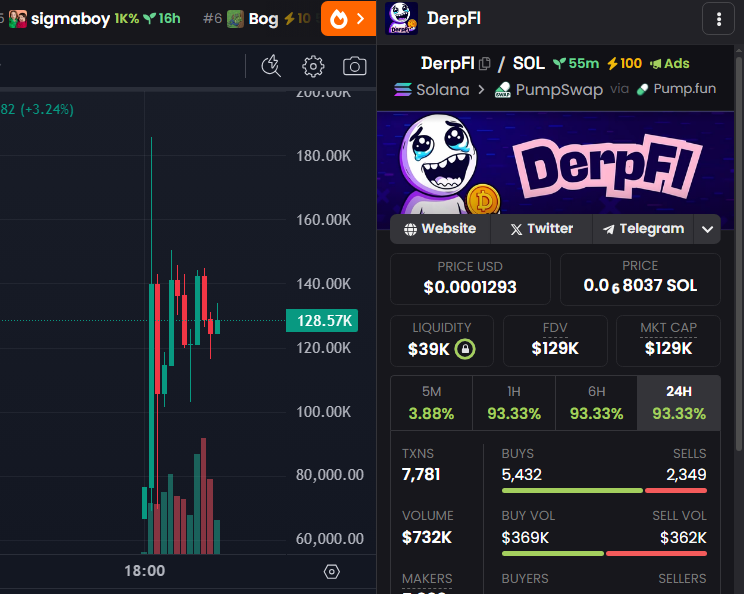This screenshot has width=744, height=594.
Task: Open the DerpFI Telegram link
Action: [x=643, y=229]
